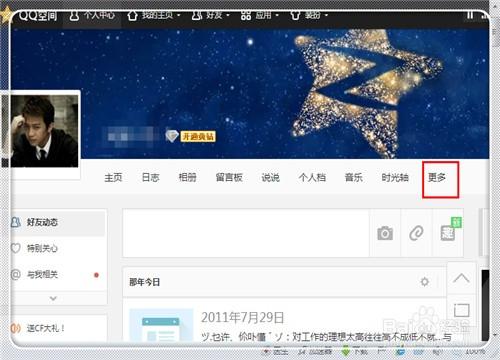Go to the 说说 tab
Screen dimensions: 500x360
270,177
